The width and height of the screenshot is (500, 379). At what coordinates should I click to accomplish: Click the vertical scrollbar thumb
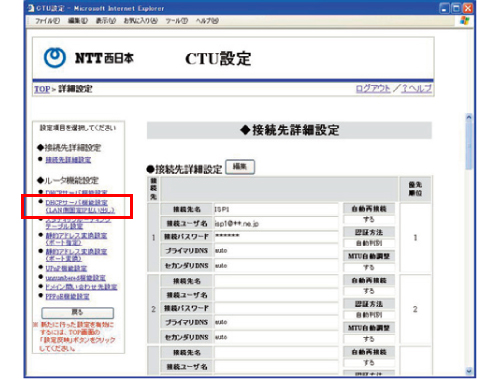[x=469, y=146]
